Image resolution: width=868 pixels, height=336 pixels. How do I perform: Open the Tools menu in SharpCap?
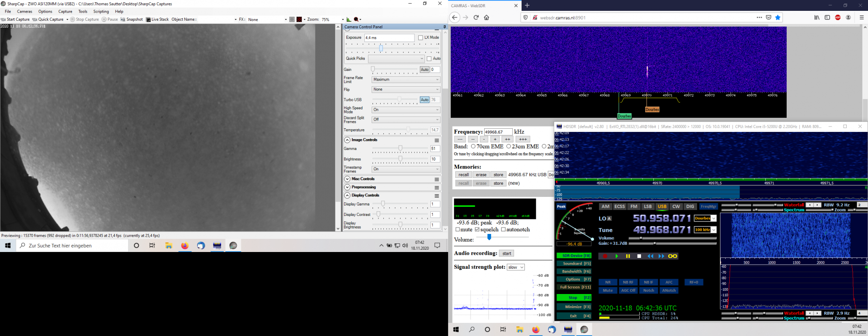pos(83,12)
